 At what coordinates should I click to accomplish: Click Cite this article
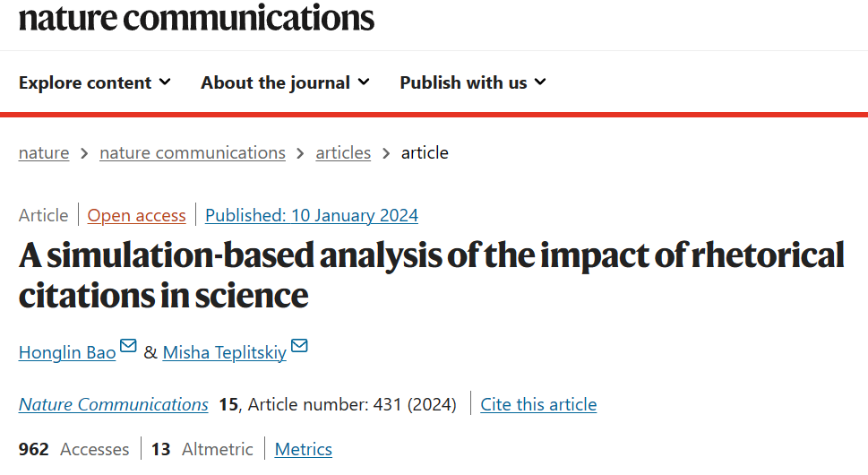538,404
